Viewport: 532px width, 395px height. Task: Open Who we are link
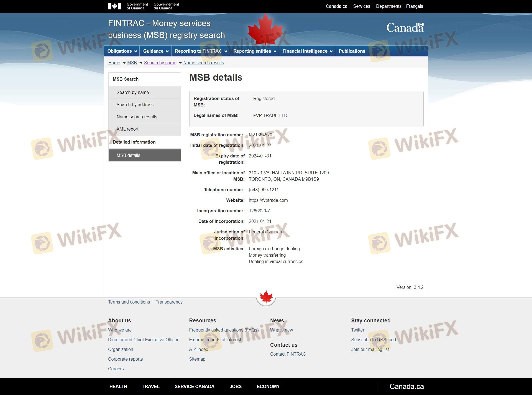(120, 330)
